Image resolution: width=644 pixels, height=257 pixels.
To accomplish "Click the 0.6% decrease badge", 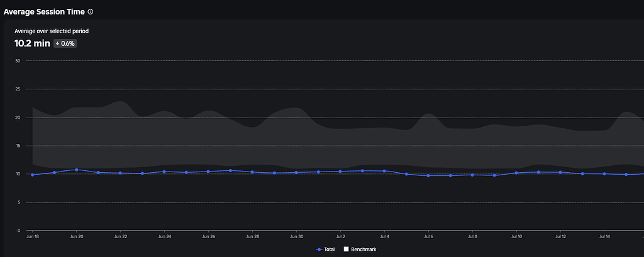I will pyautogui.click(x=65, y=43).
